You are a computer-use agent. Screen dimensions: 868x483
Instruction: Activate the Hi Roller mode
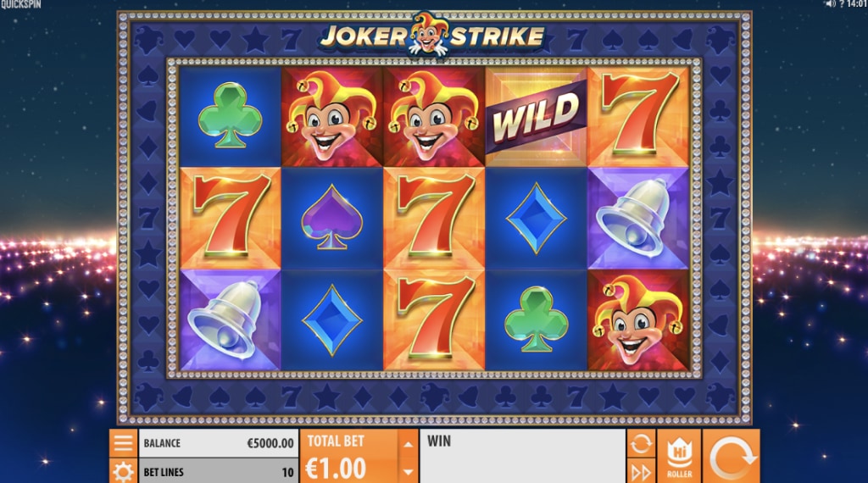click(x=679, y=457)
